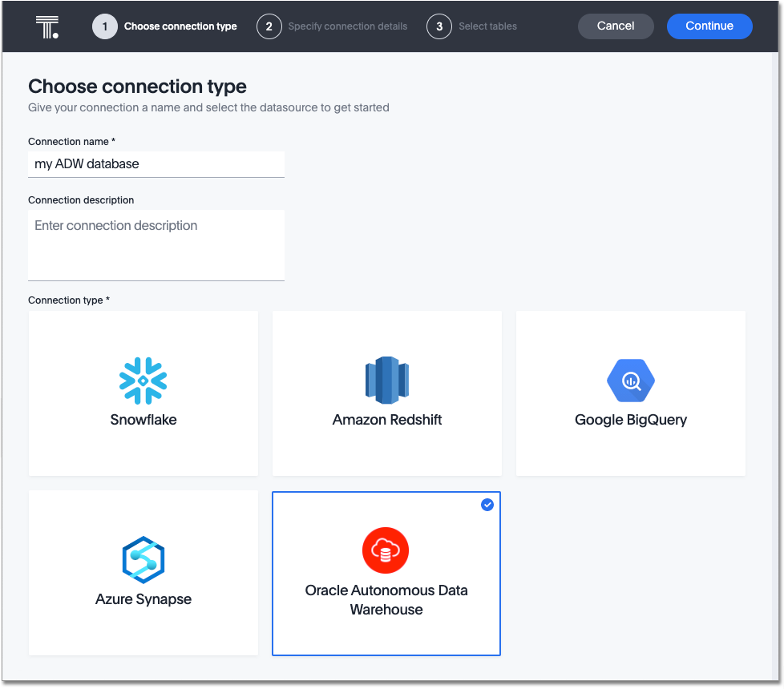Click the red Oracle cloud database icon
The width and height of the screenshot is (784, 689).
point(386,551)
